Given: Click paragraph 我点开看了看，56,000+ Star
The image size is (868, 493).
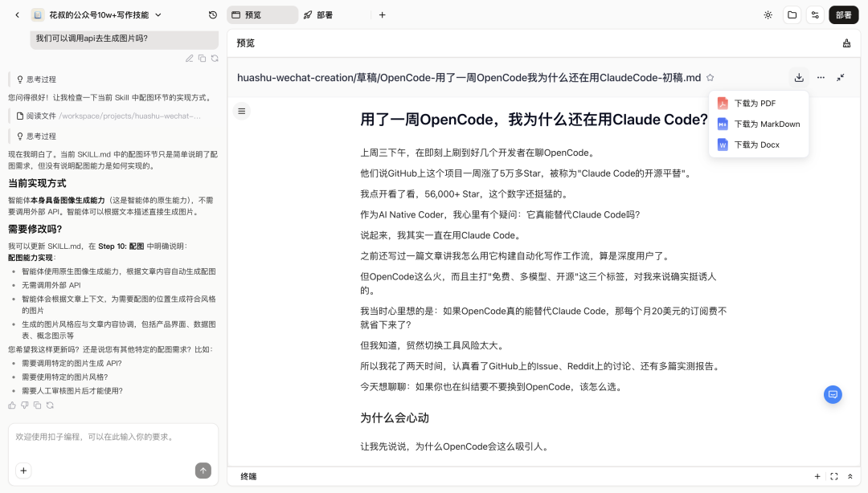Looking at the screenshot, I should 464,194.
